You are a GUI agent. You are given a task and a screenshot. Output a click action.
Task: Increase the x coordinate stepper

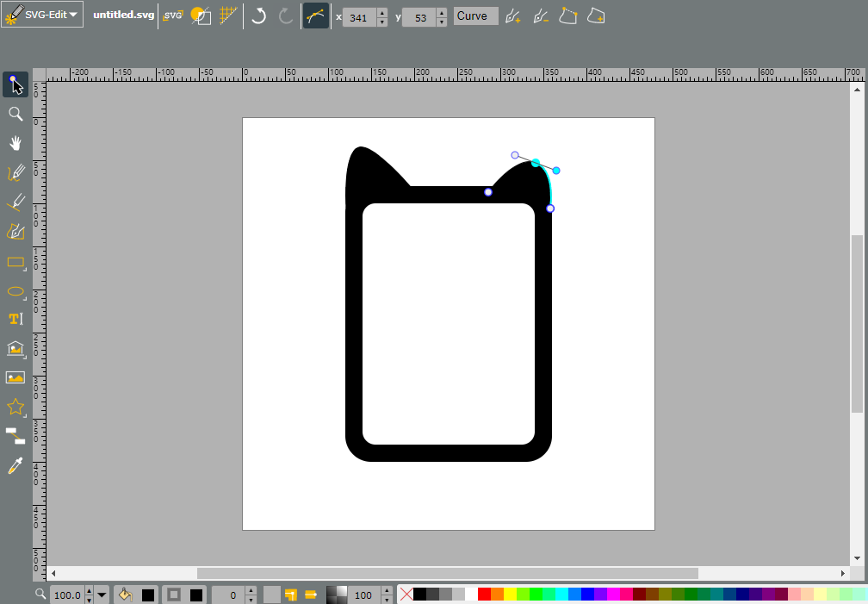(x=382, y=12)
